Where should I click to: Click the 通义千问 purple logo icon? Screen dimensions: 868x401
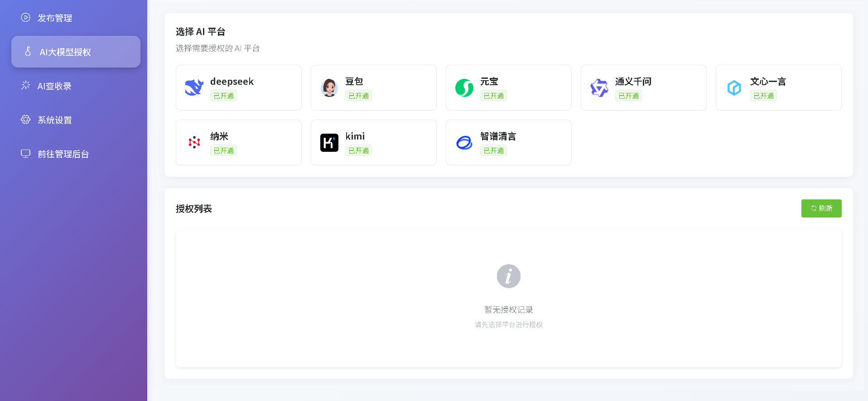pos(599,87)
